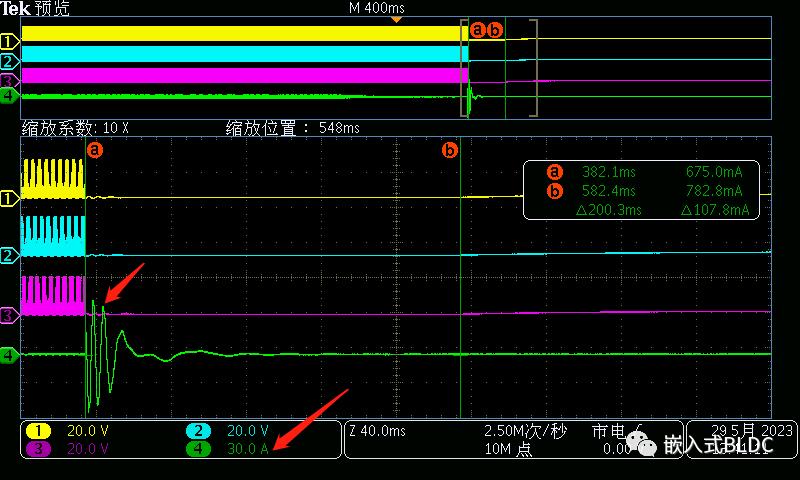The height and width of the screenshot is (480, 800).
Task: Click the left zoom bracket in overview
Action: pos(464,68)
